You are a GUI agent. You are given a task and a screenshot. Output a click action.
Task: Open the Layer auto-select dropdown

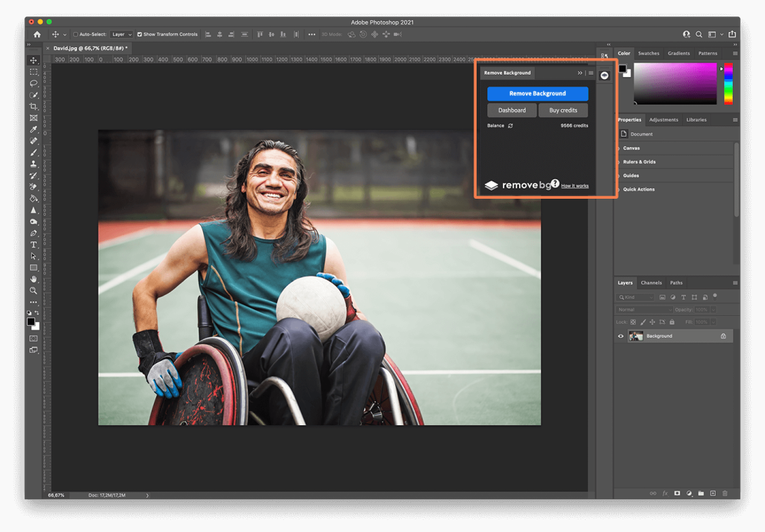[x=121, y=34]
